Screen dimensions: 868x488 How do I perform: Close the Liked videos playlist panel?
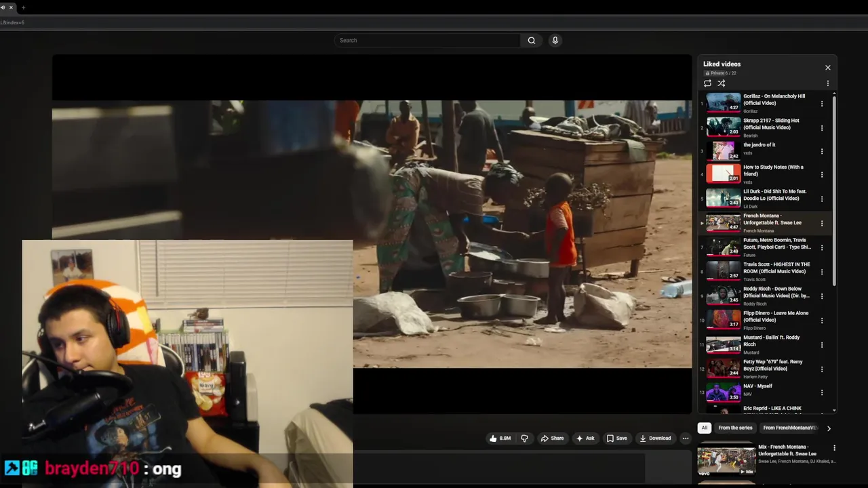tap(827, 68)
